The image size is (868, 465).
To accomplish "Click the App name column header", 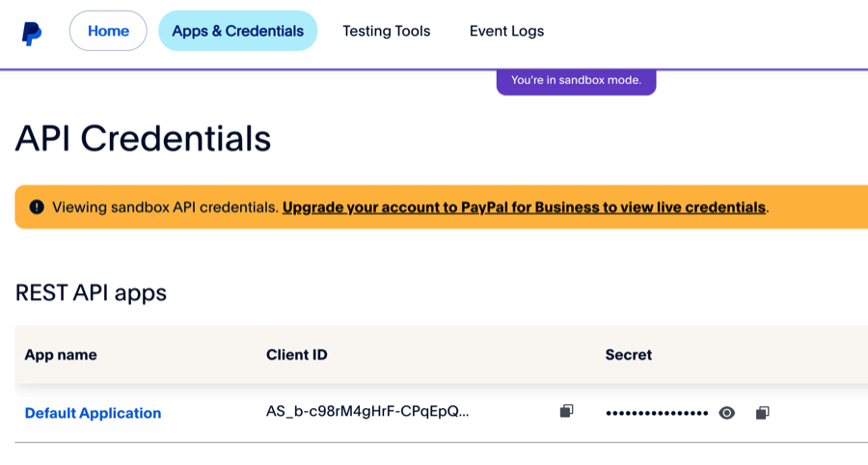I will [x=61, y=355].
